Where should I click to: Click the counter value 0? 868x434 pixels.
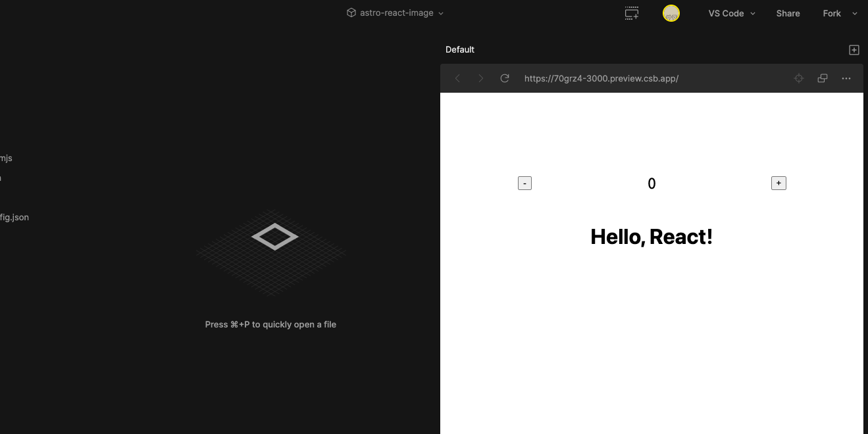point(651,184)
